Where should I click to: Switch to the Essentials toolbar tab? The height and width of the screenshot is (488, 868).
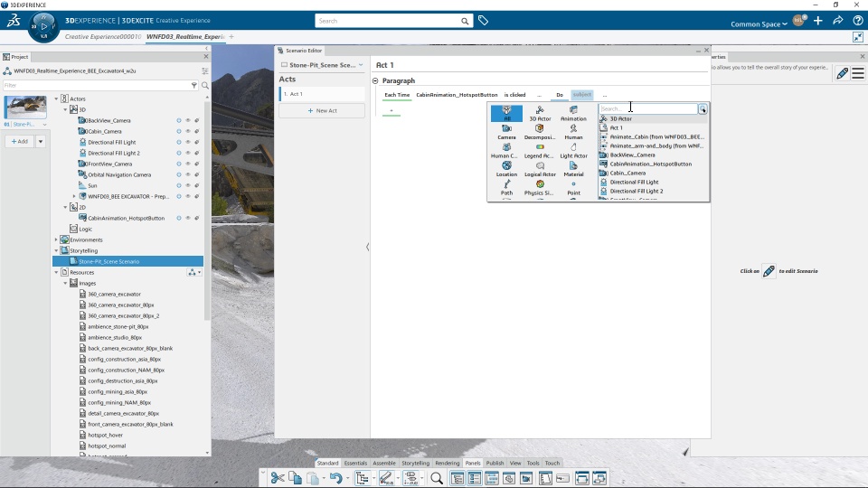[x=355, y=463]
